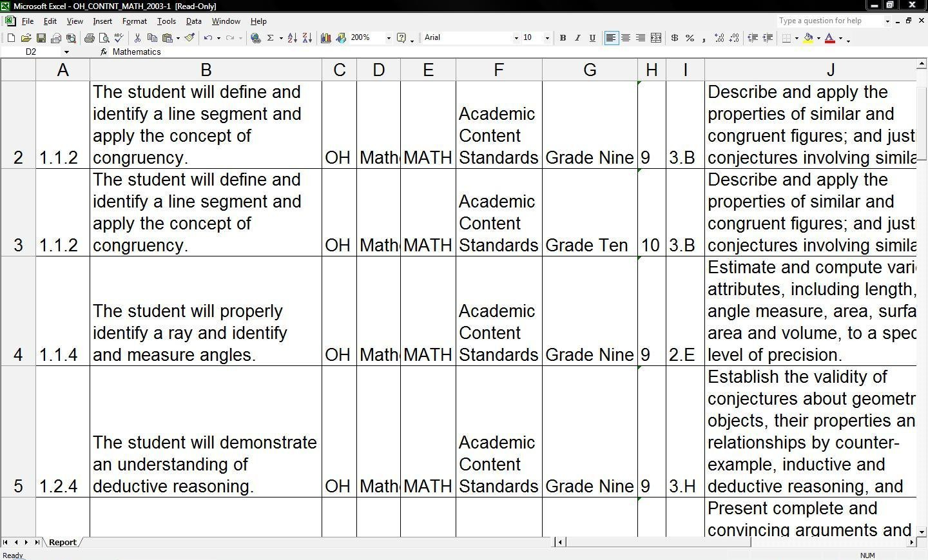The image size is (928, 560).
Task: Open the Arial font name dropdown
Action: 516,38
